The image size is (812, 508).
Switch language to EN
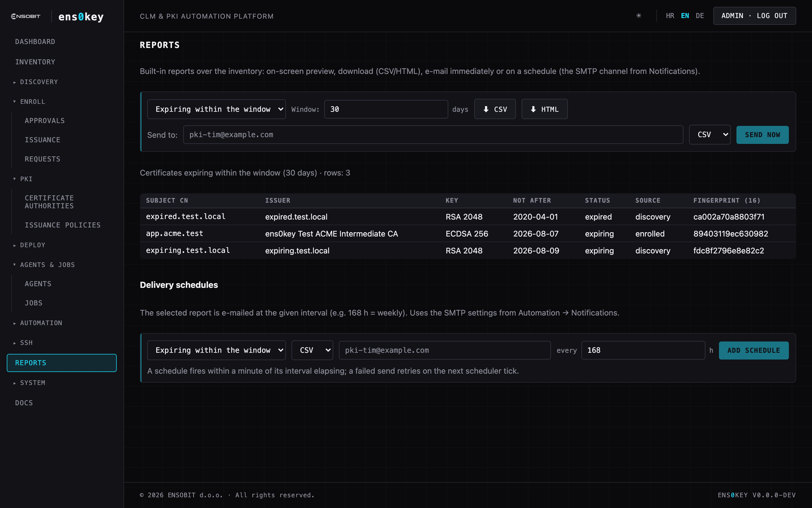[685, 16]
